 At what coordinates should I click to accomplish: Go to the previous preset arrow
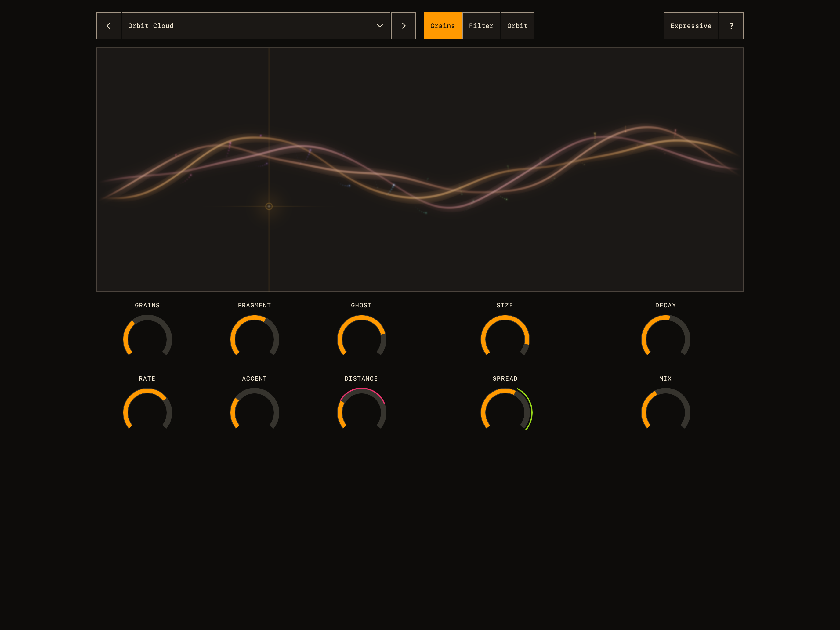click(x=109, y=26)
